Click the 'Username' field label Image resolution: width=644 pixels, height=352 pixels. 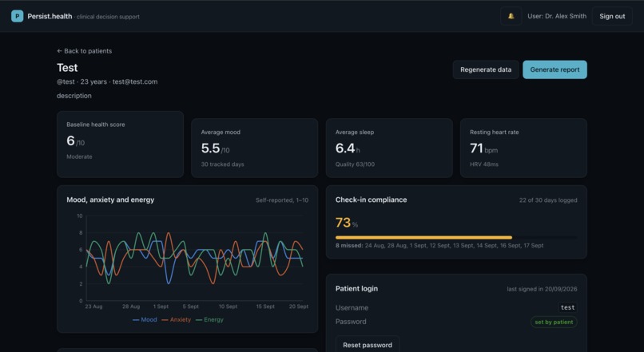352,307
